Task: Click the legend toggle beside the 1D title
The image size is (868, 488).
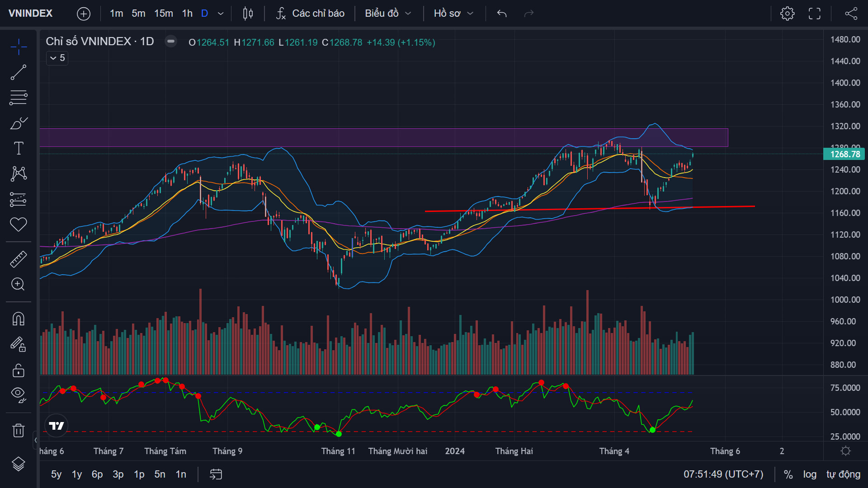Action: [x=171, y=42]
